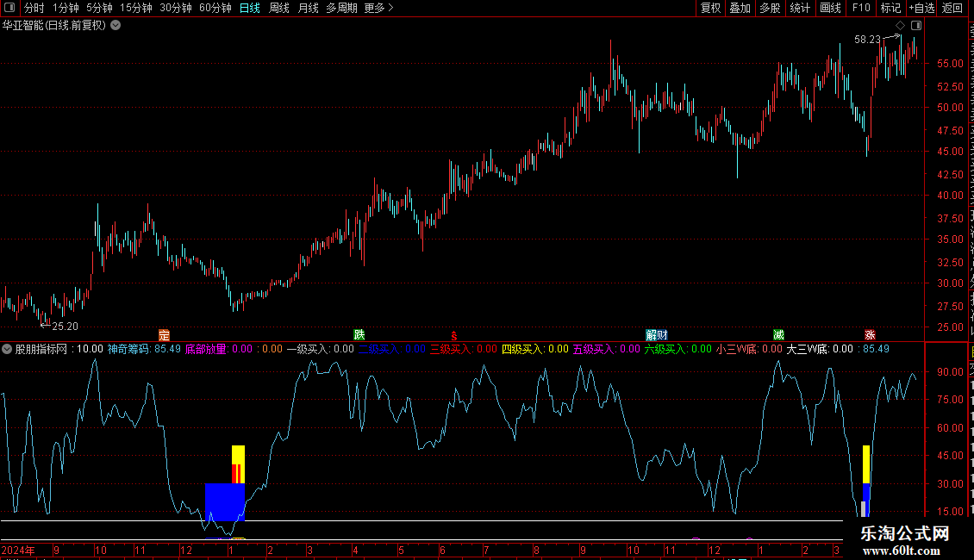Click the red $ event marker
The width and height of the screenshot is (974, 560).
click(454, 335)
